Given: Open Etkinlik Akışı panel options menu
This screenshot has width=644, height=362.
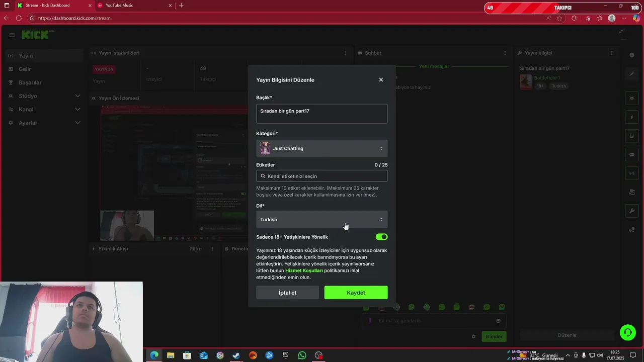Looking at the screenshot, I should click(213, 249).
